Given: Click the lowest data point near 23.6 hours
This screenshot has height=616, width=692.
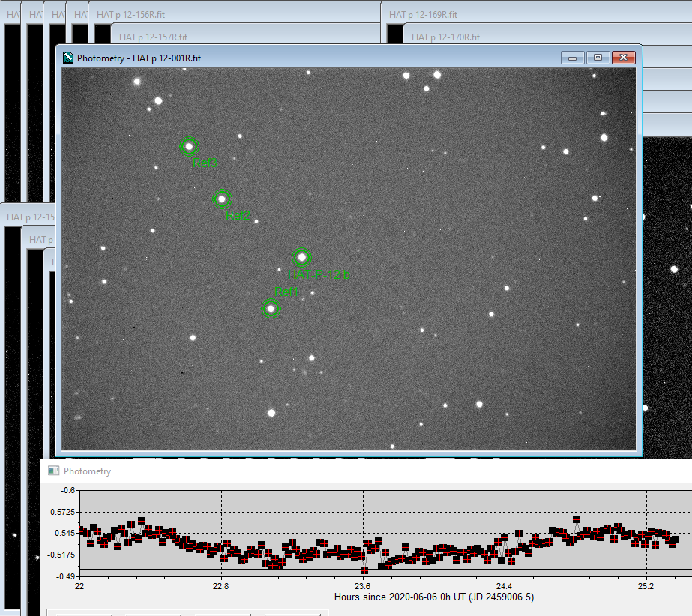Looking at the screenshot, I should pos(364,570).
